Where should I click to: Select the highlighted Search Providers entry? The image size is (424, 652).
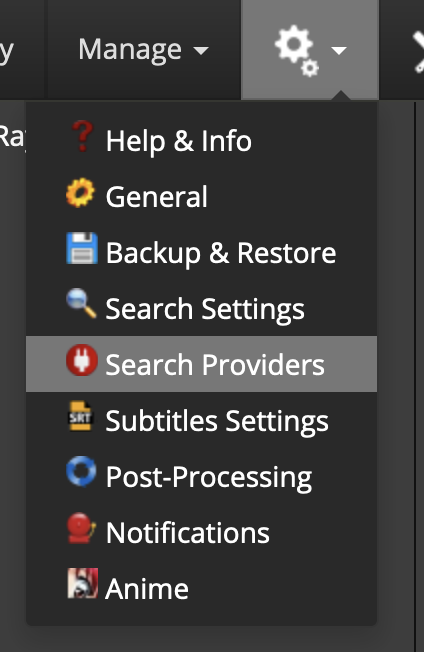click(201, 364)
